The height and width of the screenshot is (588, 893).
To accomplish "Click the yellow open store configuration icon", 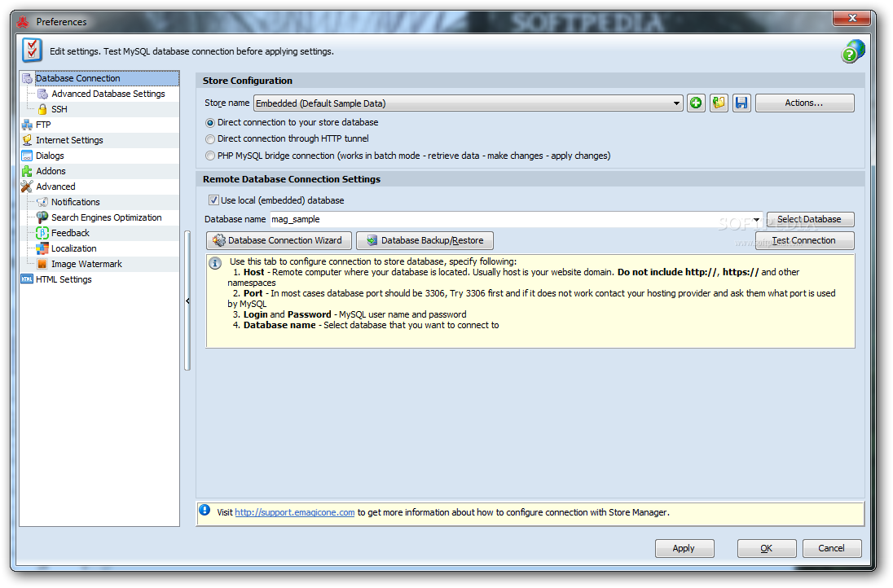I will (x=719, y=103).
